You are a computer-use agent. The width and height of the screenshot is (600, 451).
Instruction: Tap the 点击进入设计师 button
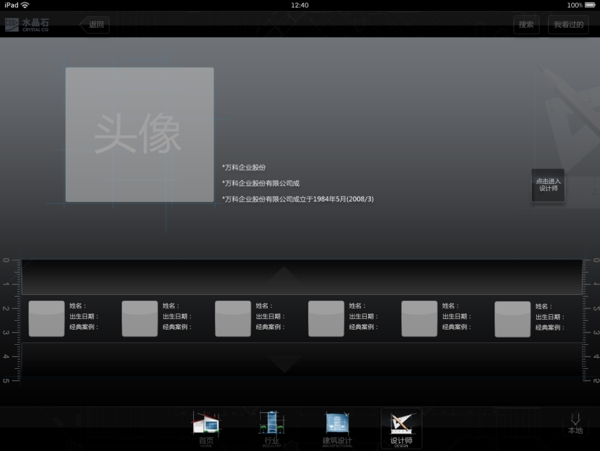click(x=548, y=185)
